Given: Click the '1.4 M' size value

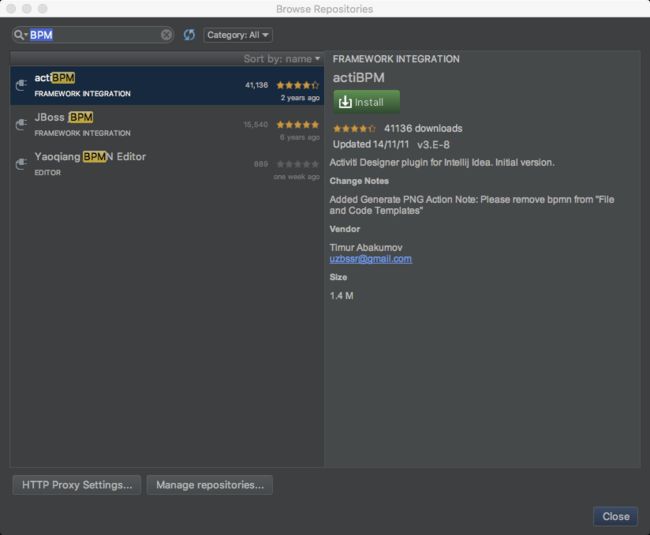Looking at the screenshot, I should [342, 296].
